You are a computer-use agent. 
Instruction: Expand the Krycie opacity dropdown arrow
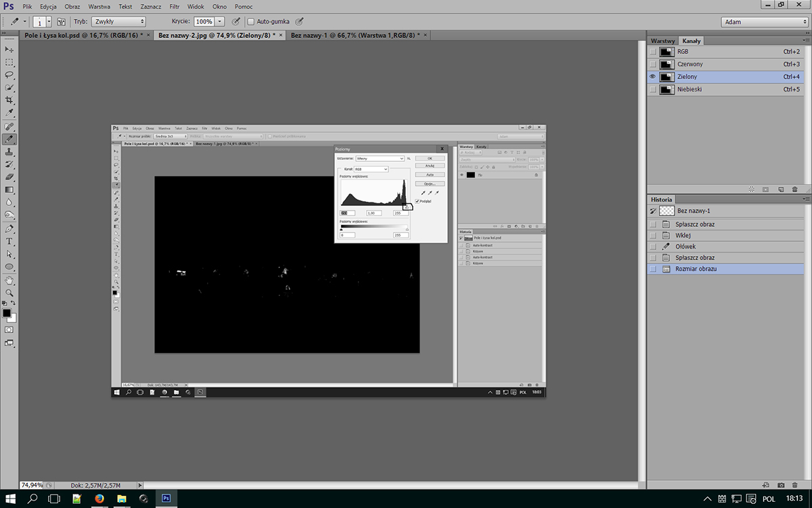[x=220, y=22]
